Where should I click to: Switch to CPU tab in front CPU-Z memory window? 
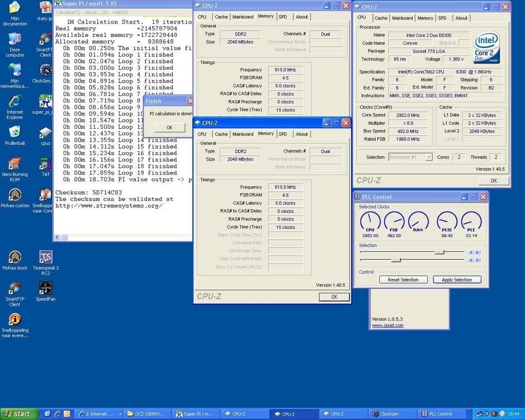point(202,134)
